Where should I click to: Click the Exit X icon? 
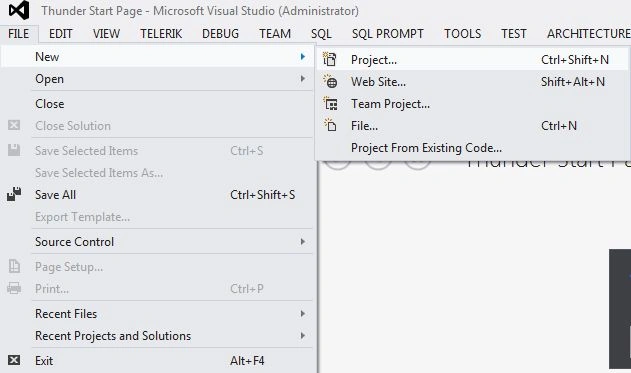coord(14,360)
